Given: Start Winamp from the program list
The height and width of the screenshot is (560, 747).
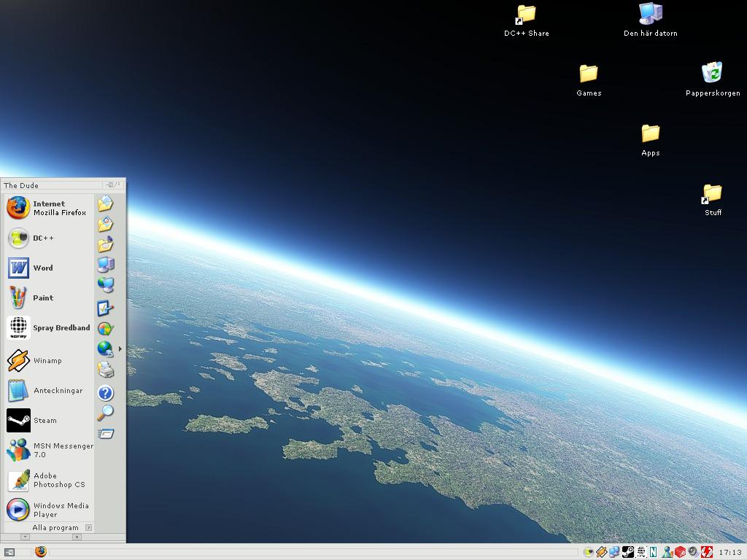Looking at the screenshot, I should click(x=47, y=361).
